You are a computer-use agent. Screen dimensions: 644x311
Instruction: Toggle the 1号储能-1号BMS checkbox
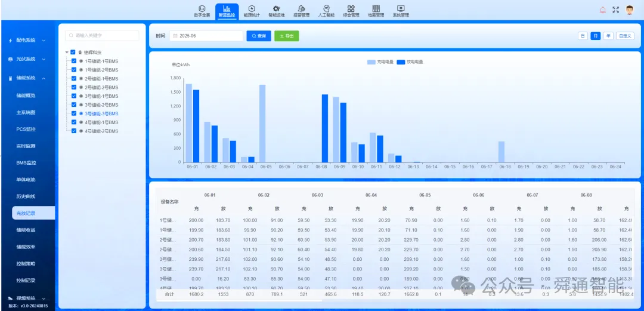pos(74,61)
